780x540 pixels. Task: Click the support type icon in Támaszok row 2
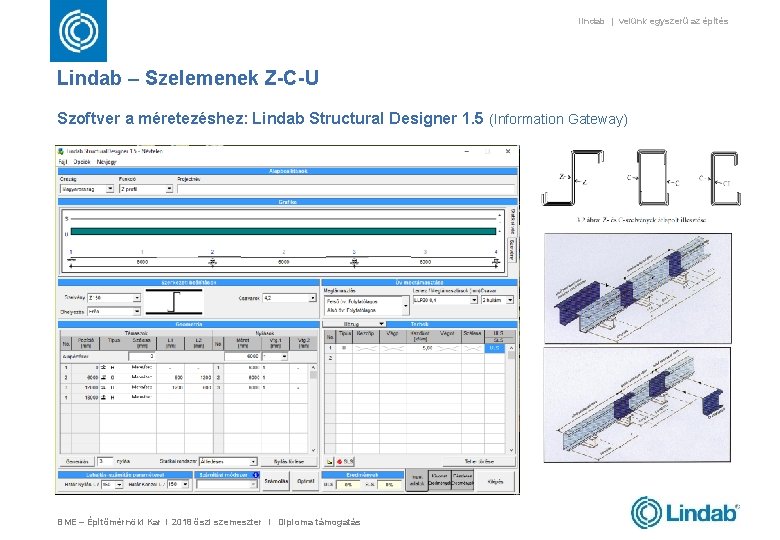click(103, 377)
